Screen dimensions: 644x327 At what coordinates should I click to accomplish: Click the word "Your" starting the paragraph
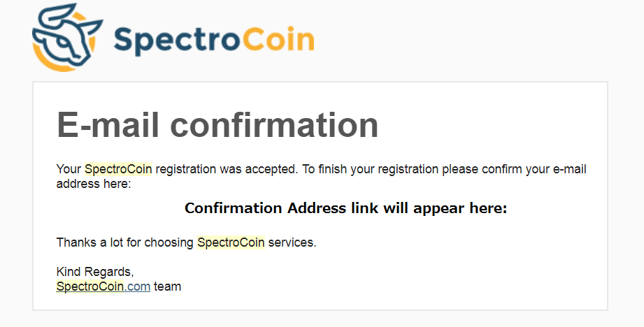(69, 169)
